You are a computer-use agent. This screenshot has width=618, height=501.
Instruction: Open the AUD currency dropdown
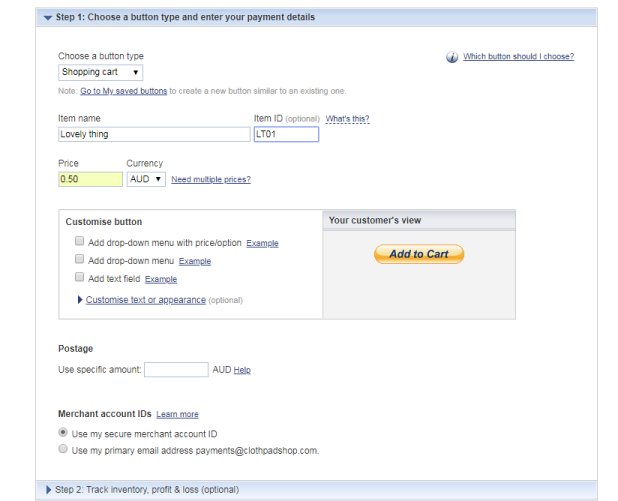146,179
